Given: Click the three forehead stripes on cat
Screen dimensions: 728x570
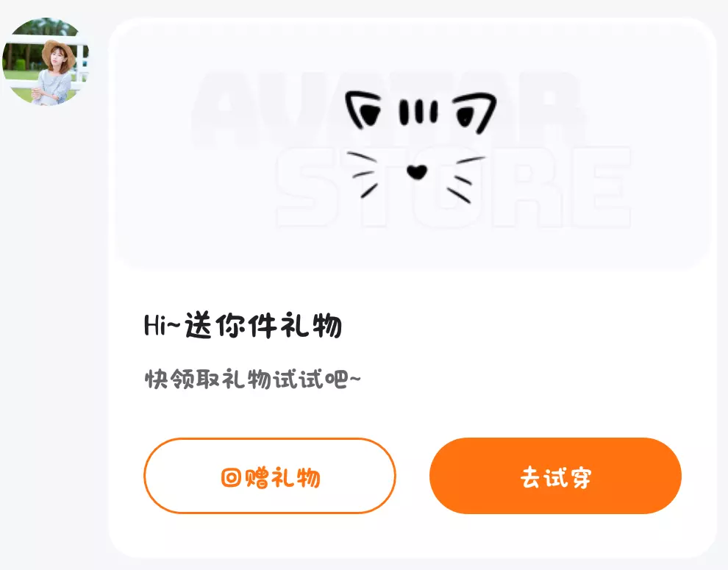Looking at the screenshot, I should [x=418, y=113].
